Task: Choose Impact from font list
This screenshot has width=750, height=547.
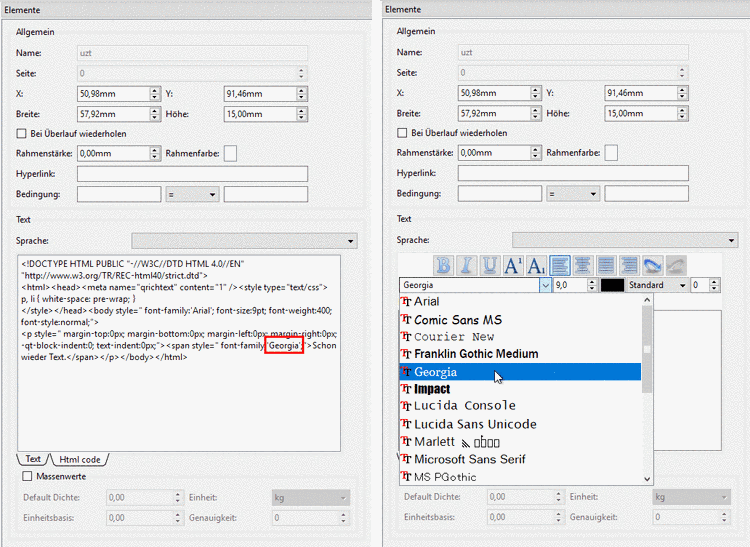Action: point(520,389)
